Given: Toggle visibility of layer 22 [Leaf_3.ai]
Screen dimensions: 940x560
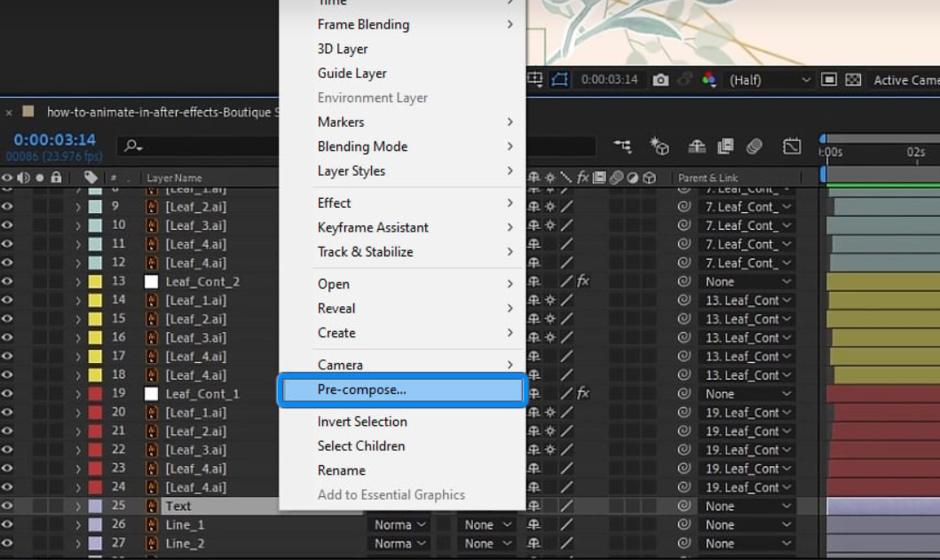Looking at the screenshot, I should [7, 449].
